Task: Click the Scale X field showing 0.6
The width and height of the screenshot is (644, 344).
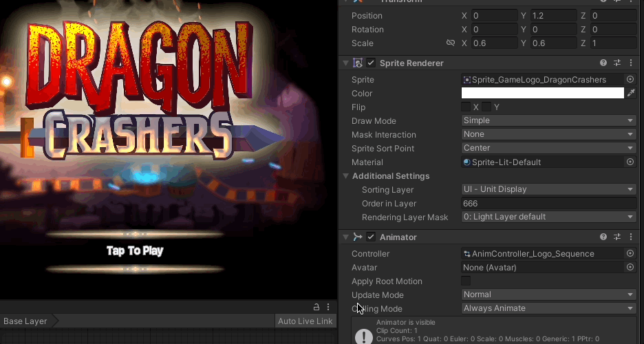Action: (494, 43)
